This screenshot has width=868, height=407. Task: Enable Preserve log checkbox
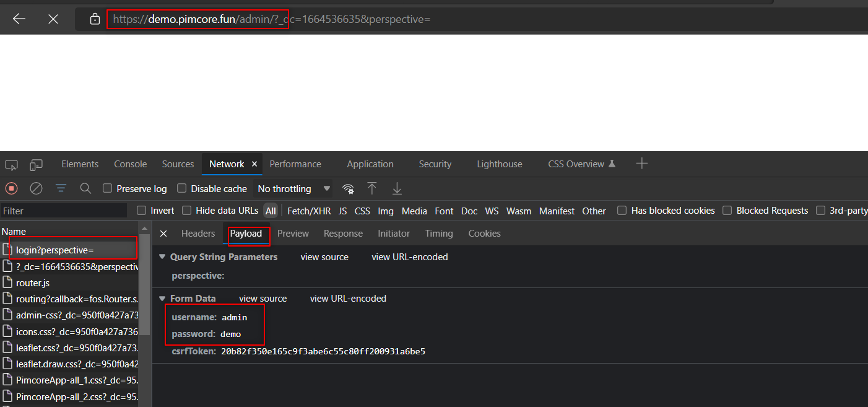(x=108, y=188)
